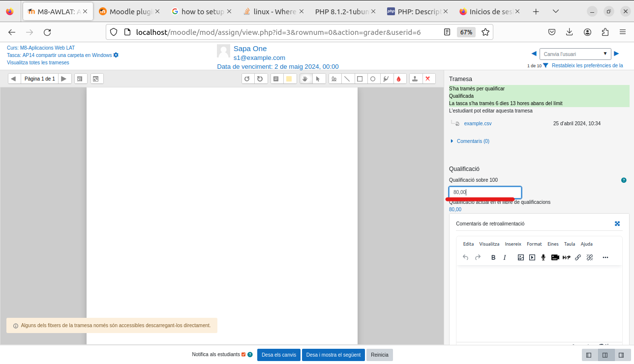Viewport: 634px width, 364px height.
Task: Rotate the PDF page counterclockwise
Action: [x=247, y=78]
